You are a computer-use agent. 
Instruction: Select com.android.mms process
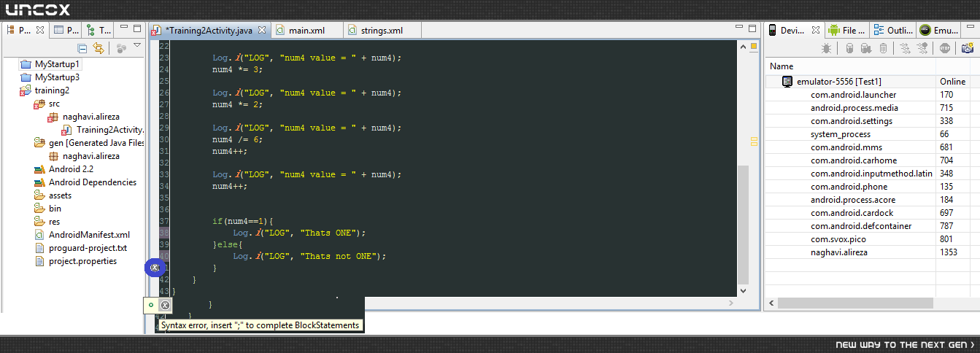(873, 147)
